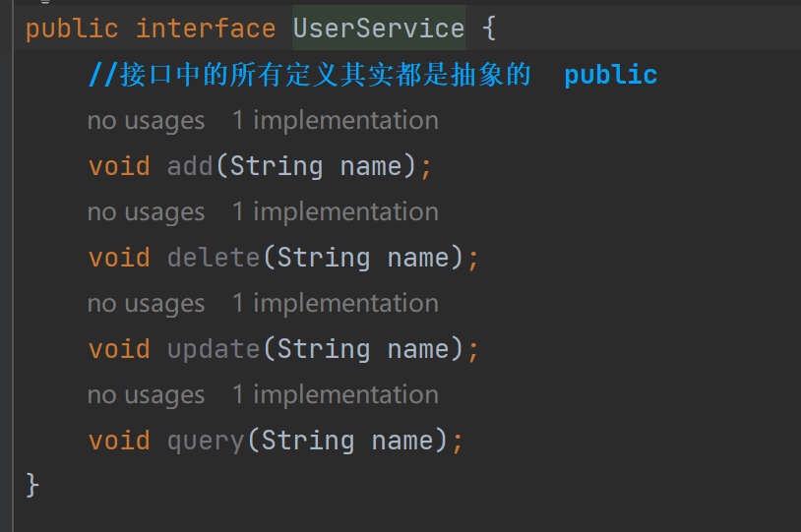The image size is (801, 532).
Task: Place cursor on query method name
Action: pyautogui.click(x=206, y=441)
